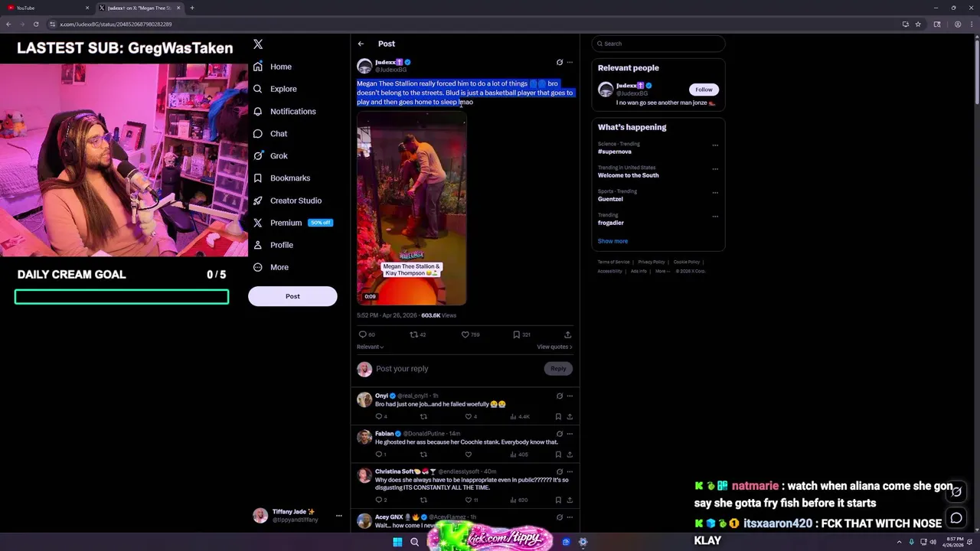Screen dimensions: 980x551
Task: Click the reply icon with 60 replies
Action: pos(367,334)
